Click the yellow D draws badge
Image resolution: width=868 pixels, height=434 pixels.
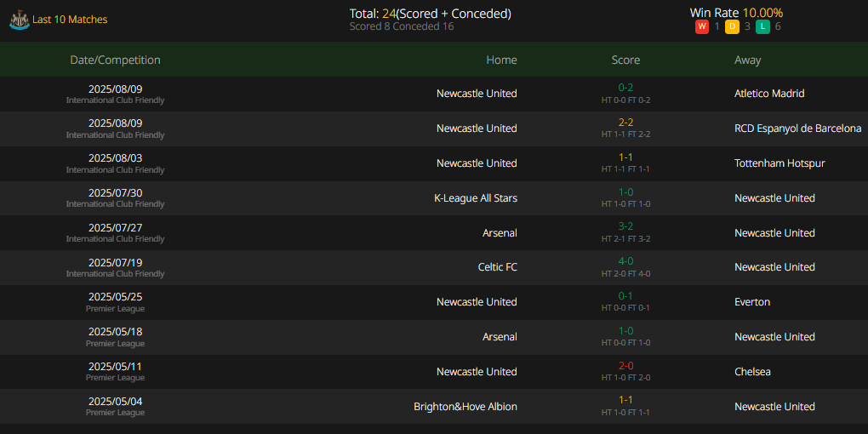pyautogui.click(x=732, y=26)
